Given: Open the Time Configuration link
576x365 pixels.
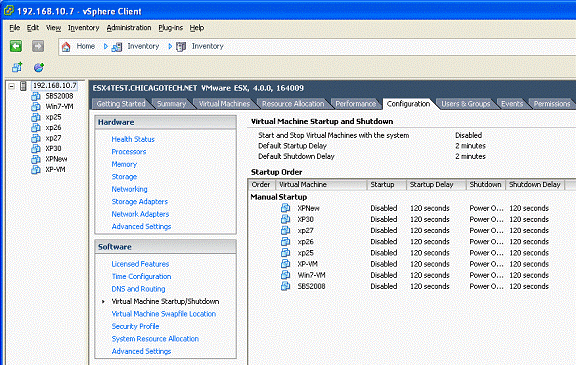Looking at the screenshot, I should (x=141, y=277).
